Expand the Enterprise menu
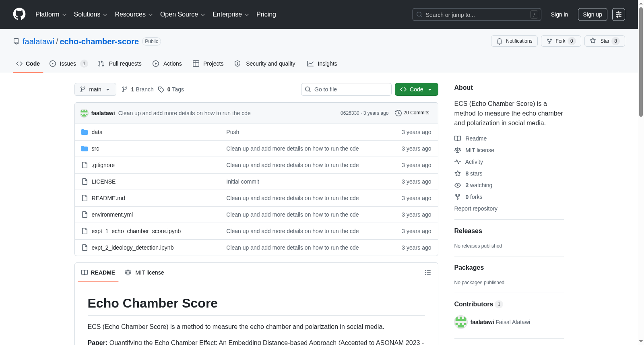The width and height of the screenshot is (644, 345). click(231, 14)
